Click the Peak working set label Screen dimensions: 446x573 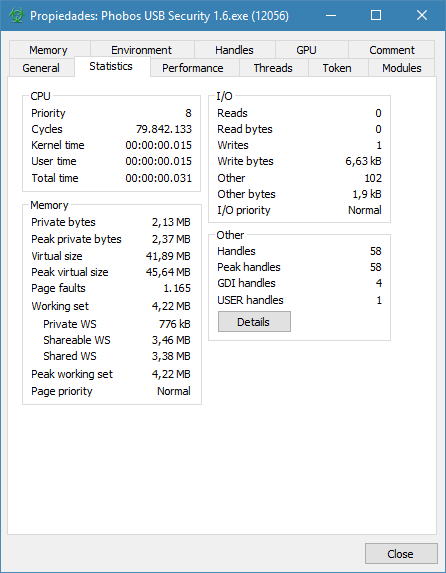click(x=72, y=374)
